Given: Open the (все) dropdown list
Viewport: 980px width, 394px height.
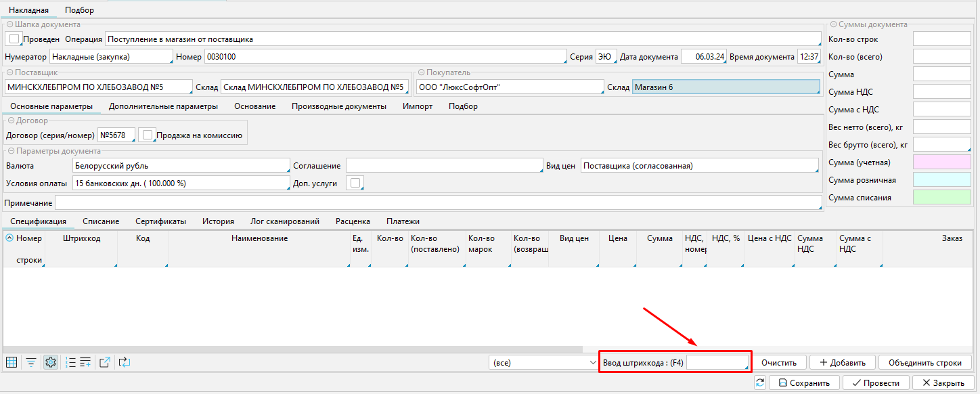Looking at the screenshot, I should pos(543,362).
